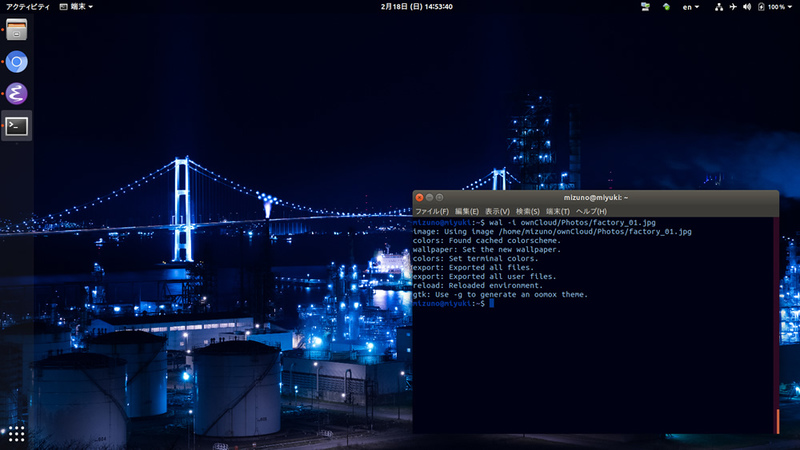This screenshot has height=450, width=800.
Task: Open the 端末(T) menu
Action: [558, 211]
